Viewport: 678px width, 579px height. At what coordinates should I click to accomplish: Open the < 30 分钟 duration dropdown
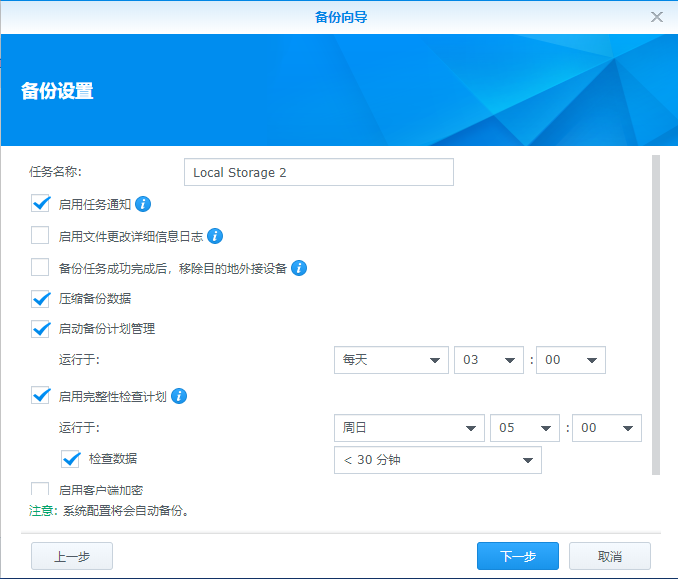[x=438, y=460]
